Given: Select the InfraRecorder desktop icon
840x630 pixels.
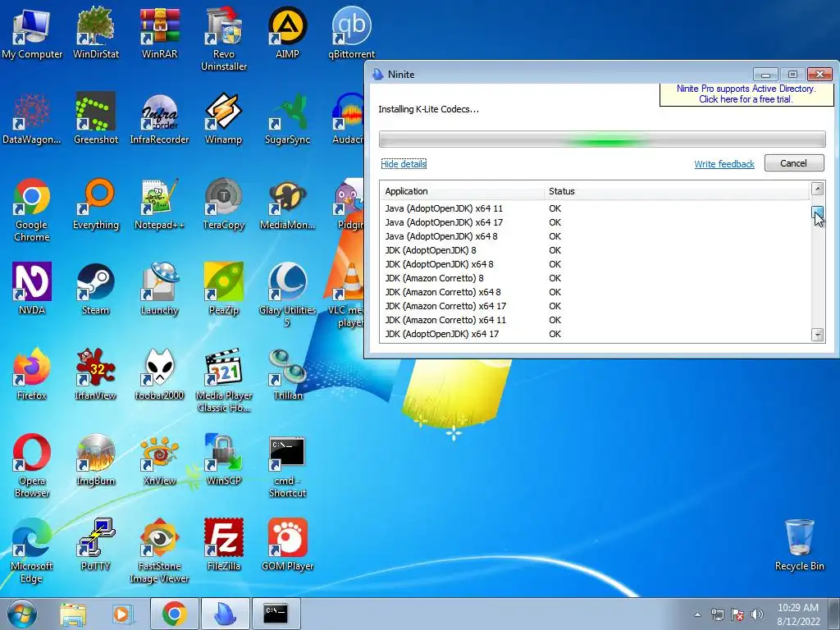Looking at the screenshot, I should [159, 119].
